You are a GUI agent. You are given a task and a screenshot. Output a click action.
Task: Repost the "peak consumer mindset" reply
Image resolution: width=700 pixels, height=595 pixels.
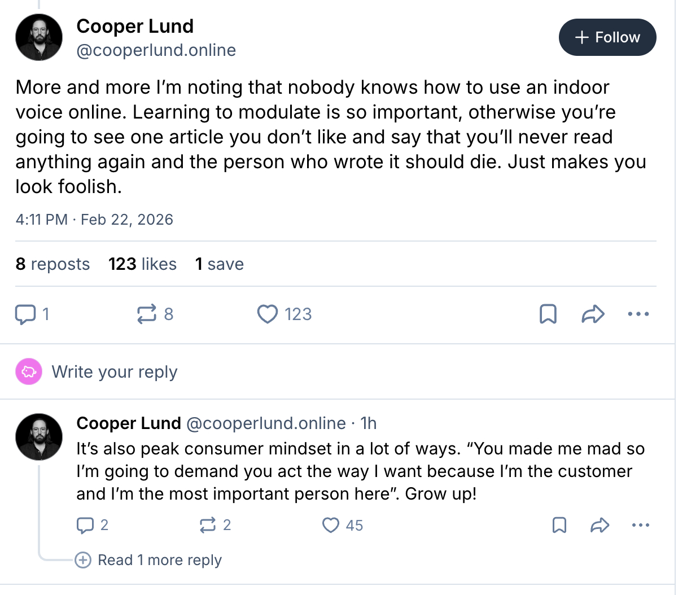pyautogui.click(x=208, y=525)
